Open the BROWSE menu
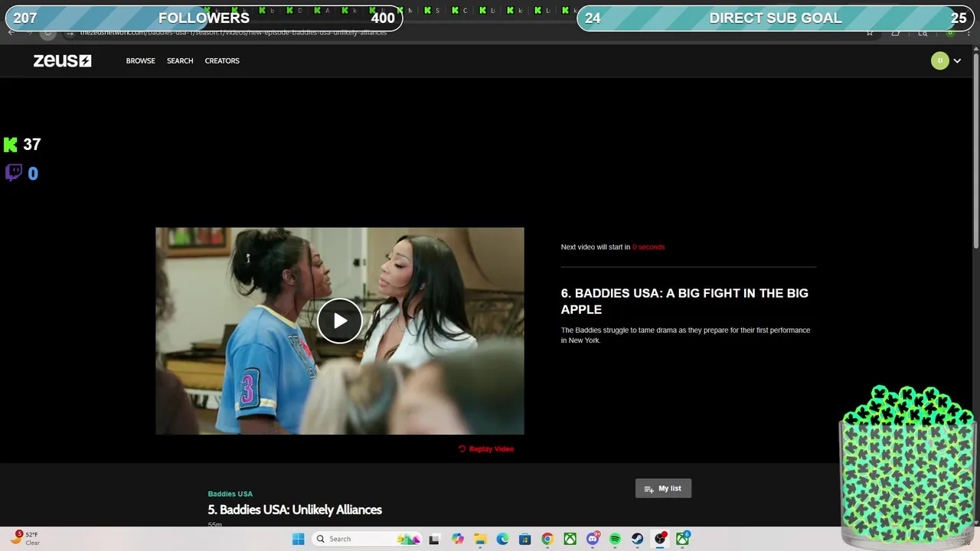 [140, 60]
